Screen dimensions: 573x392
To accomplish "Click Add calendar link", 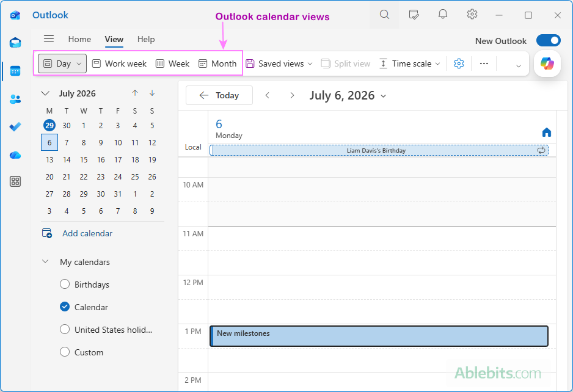I will pos(87,233).
